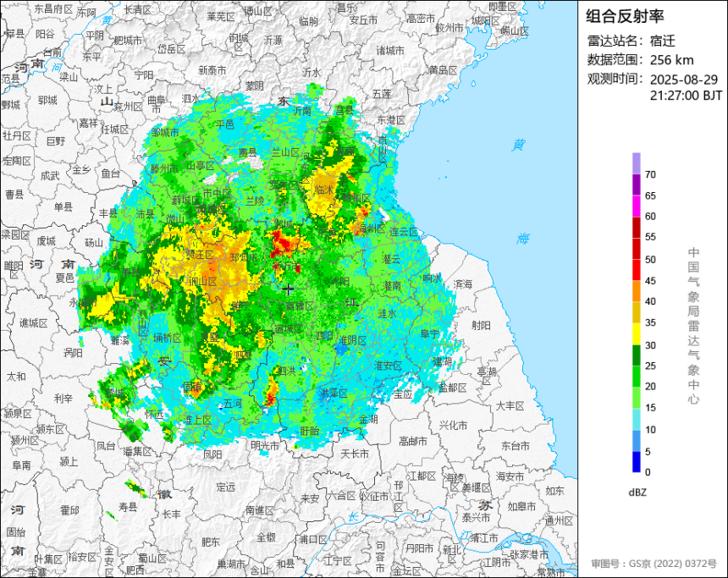This screenshot has width=728, height=578.
Task: Click the radar center cross marker
Action: coord(288,289)
